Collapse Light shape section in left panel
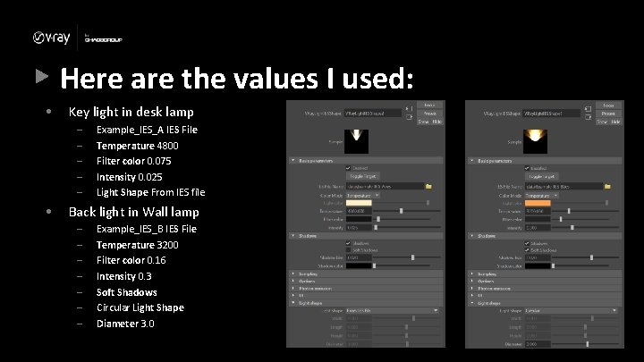The height and width of the screenshot is (362, 644). [366, 303]
